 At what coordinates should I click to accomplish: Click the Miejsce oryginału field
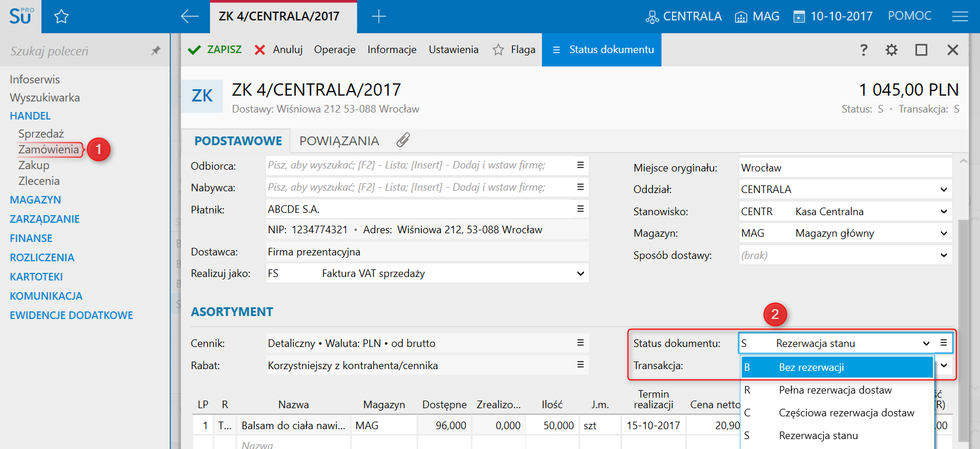coord(845,168)
